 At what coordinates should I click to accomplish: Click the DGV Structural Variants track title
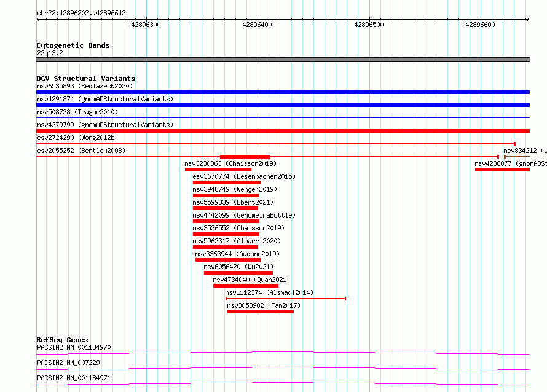[86, 79]
